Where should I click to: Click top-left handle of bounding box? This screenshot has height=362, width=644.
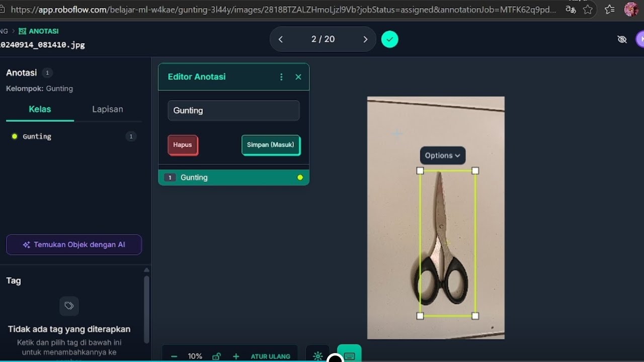coord(420,171)
